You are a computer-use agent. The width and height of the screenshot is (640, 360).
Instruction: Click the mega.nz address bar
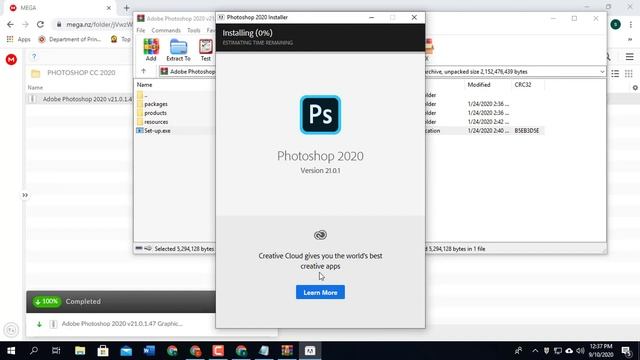[99, 24]
